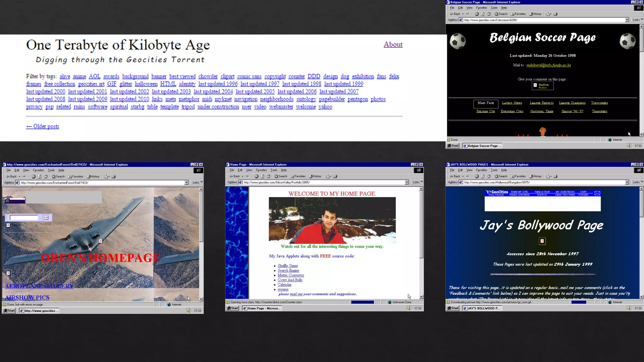Open Tools menu in Belgian Soccer Page window
644x362 pixels.
point(494,8)
